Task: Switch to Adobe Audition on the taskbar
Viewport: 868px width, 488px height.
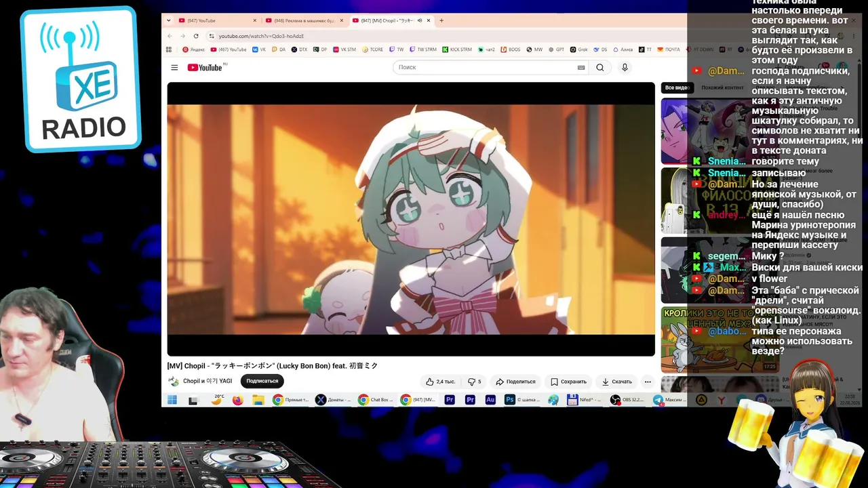Action: coord(490,400)
